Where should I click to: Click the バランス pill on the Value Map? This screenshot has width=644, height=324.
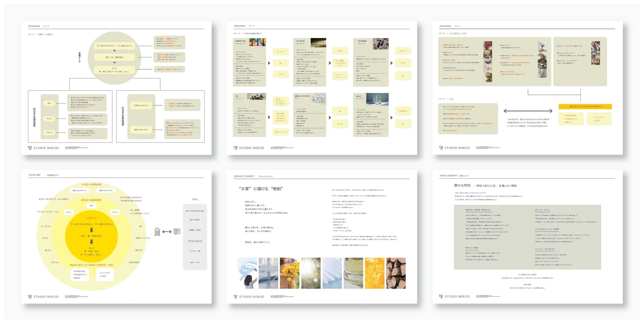[115, 212]
